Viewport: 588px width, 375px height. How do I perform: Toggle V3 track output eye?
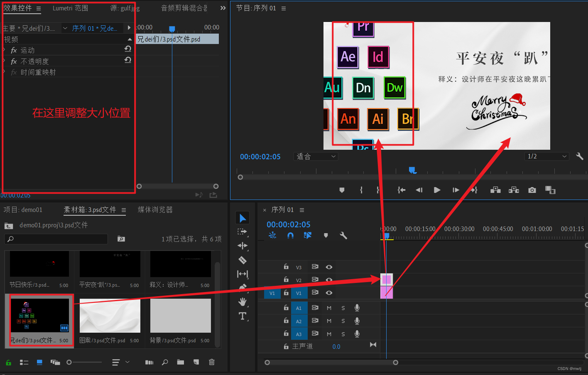pos(329,267)
